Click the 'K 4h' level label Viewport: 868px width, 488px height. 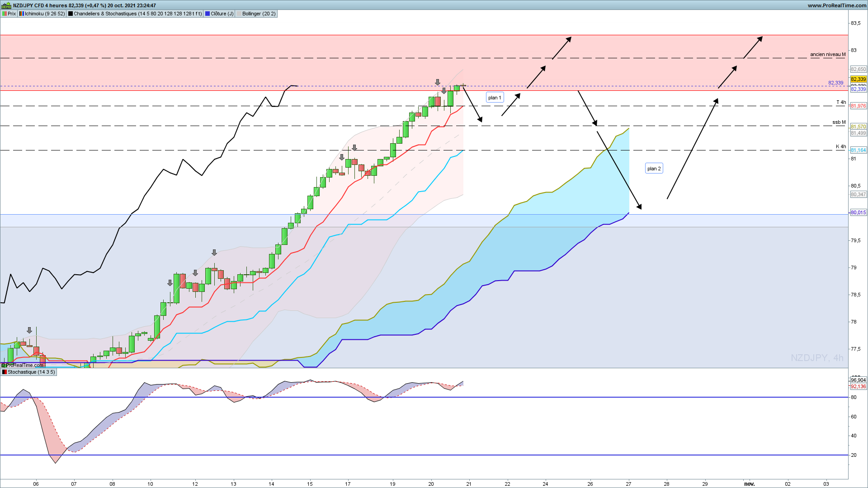point(841,146)
